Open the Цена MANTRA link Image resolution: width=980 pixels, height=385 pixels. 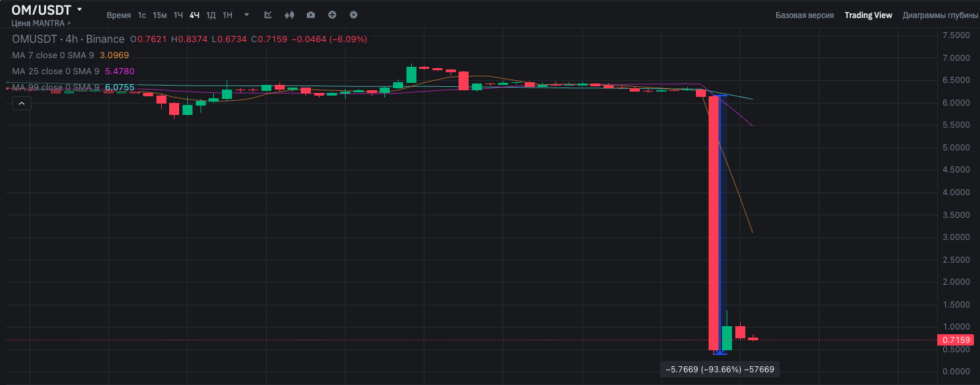(41, 23)
